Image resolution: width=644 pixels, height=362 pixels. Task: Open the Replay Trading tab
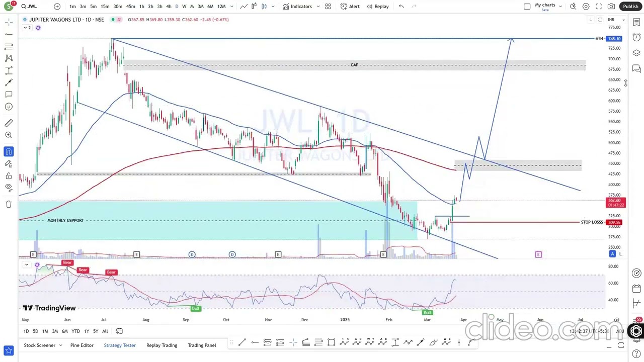[162, 345]
